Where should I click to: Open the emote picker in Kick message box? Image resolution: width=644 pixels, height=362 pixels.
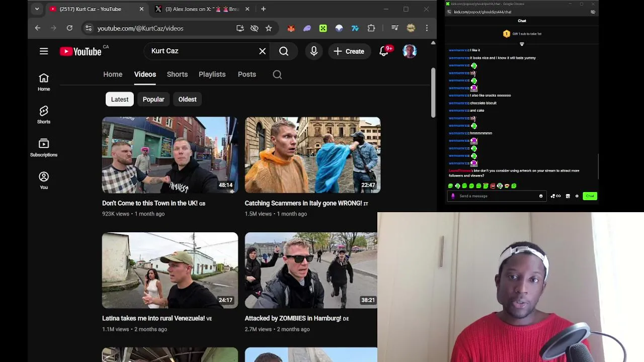(x=541, y=196)
